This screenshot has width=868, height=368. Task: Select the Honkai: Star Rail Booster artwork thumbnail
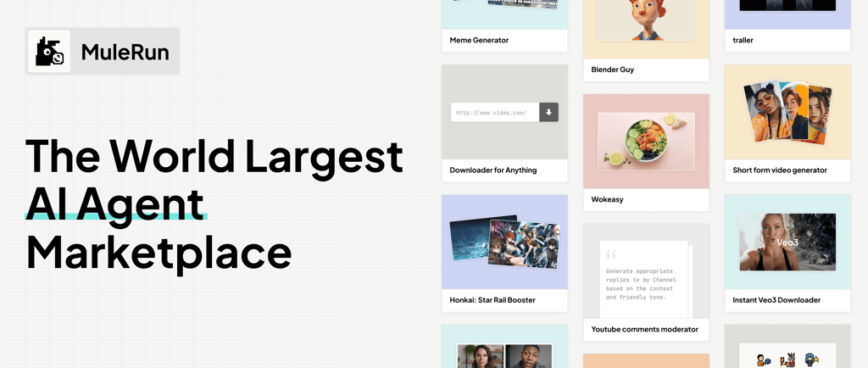(504, 243)
